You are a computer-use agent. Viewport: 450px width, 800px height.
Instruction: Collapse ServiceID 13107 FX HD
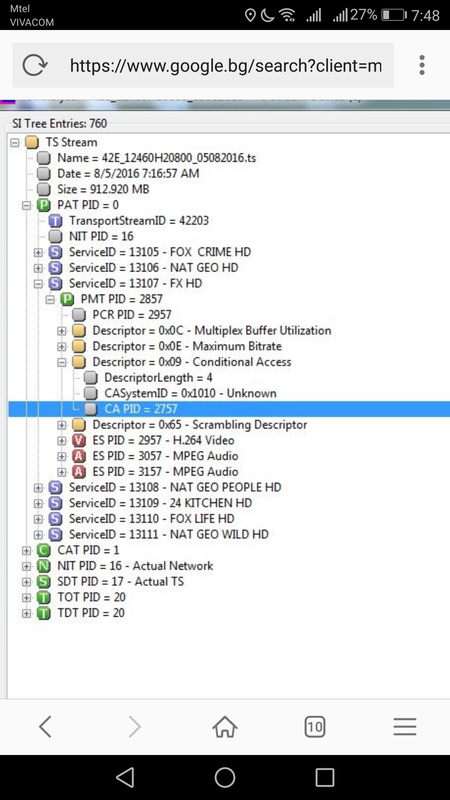pyautogui.click(x=38, y=284)
